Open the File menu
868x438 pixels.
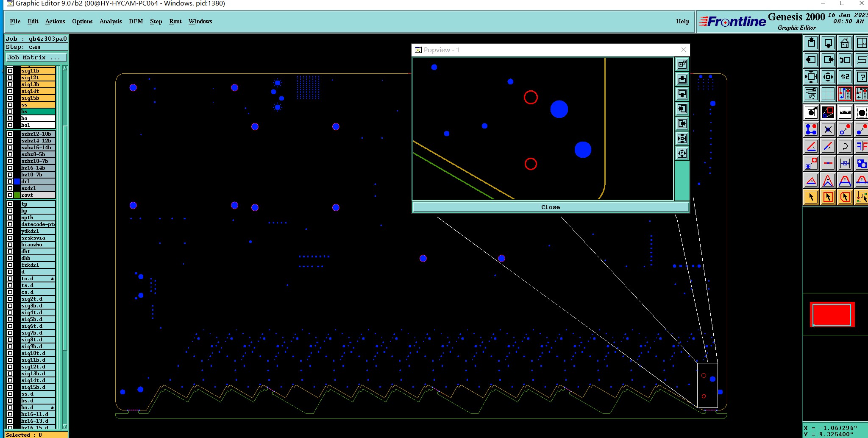pyautogui.click(x=15, y=21)
